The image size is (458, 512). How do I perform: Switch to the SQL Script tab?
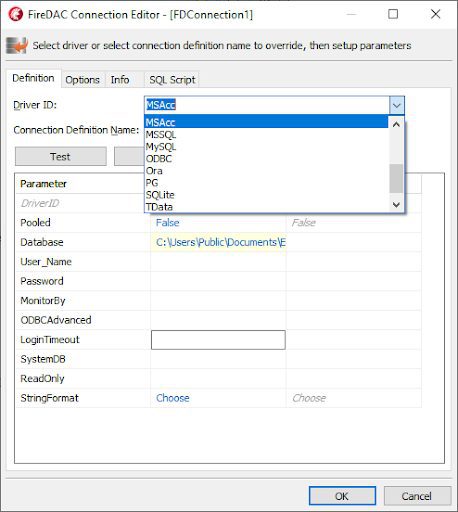(x=172, y=80)
